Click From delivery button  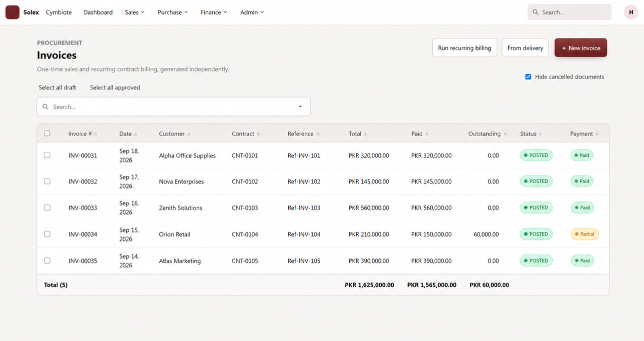(525, 48)
